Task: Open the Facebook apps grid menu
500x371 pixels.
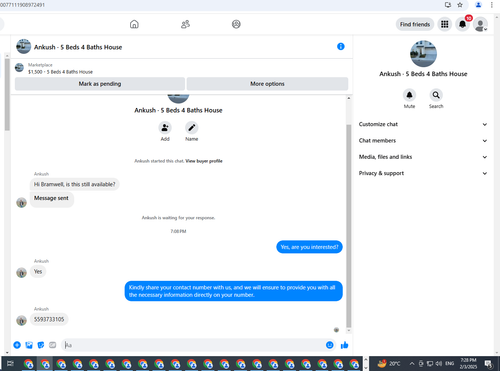Action: pyautogui.click(x=445, y=24)
